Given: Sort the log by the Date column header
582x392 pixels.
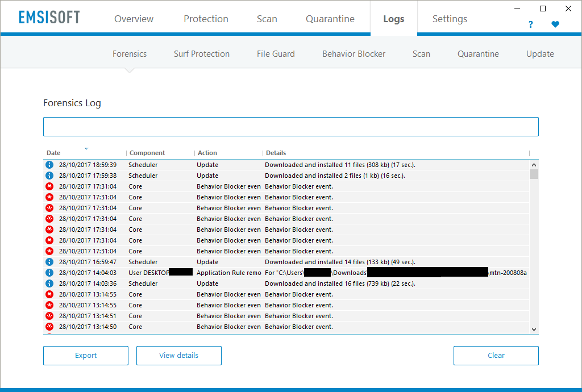Looking at the screenshot, I should tap(53, 153).
